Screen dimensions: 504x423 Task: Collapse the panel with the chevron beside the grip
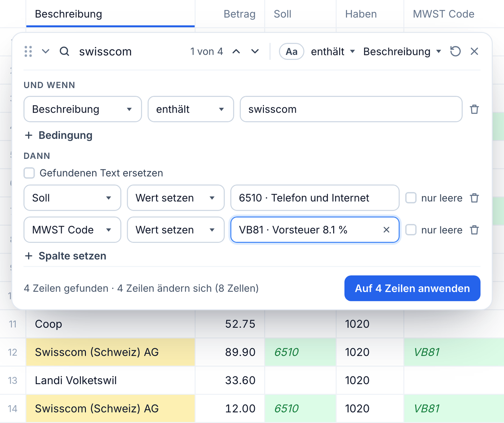click(45, 51)
